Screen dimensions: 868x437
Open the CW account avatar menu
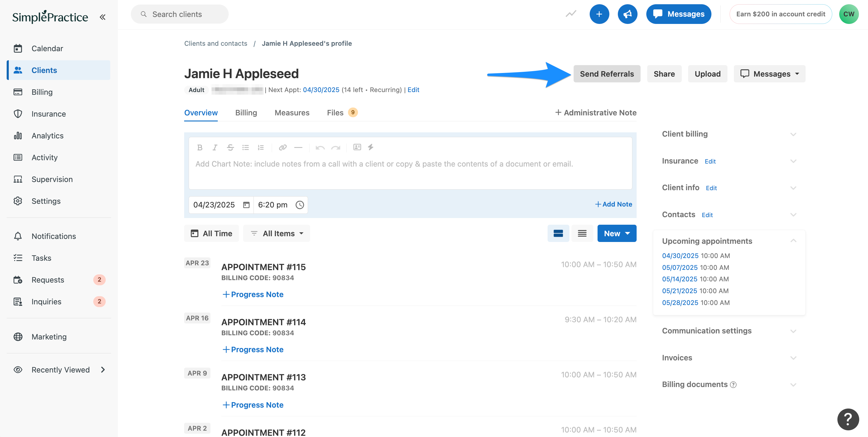tap(849, 14)
